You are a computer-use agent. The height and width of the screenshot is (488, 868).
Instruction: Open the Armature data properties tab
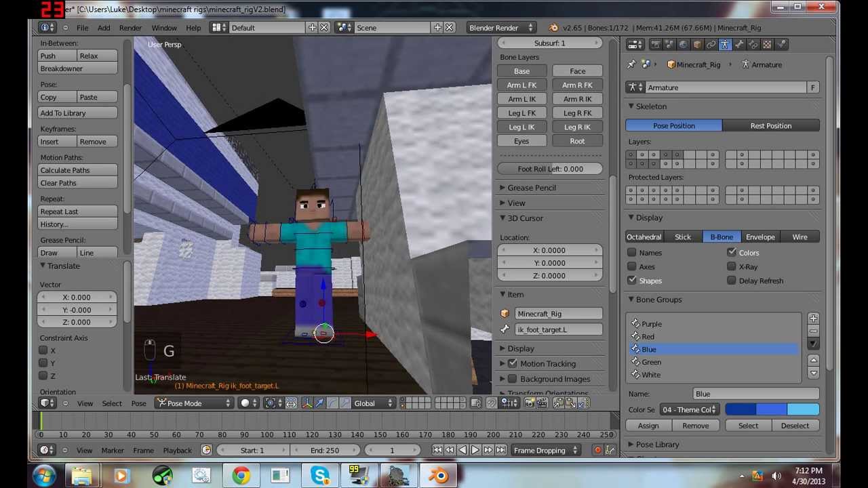coord(726,44)
